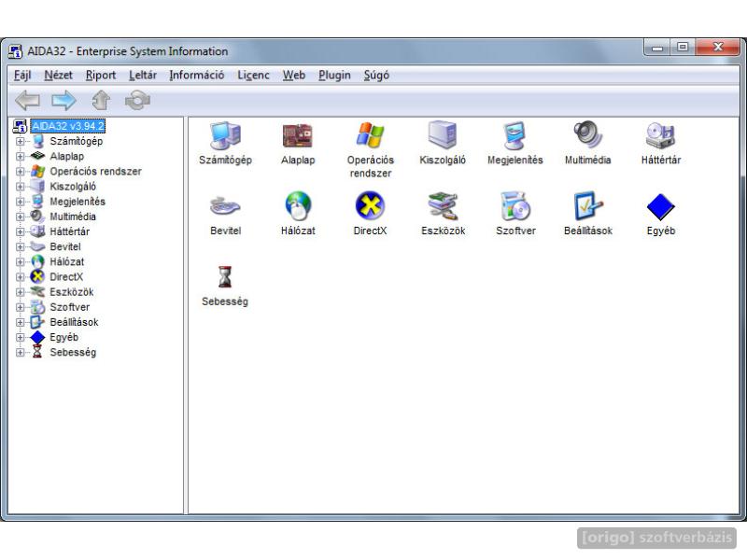Select the large Megjelenítés monitor icon in the right pane
Screen dimensions: 747x560
(515, 135)
